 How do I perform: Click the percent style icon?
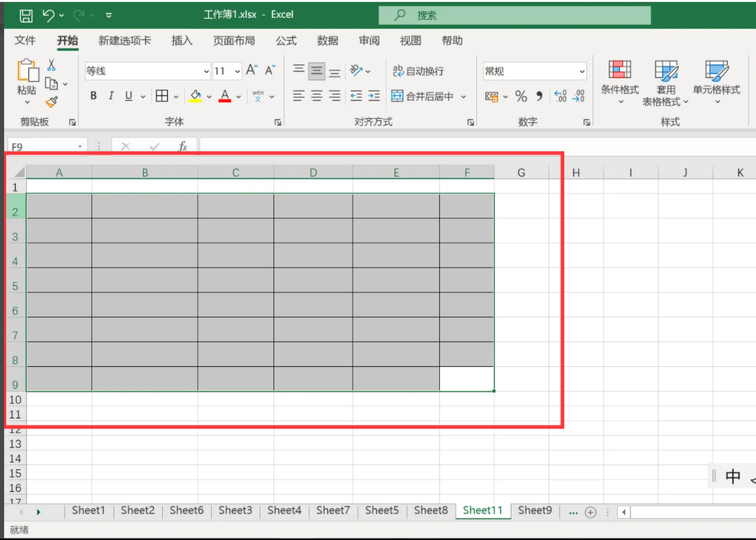point(521,96)
